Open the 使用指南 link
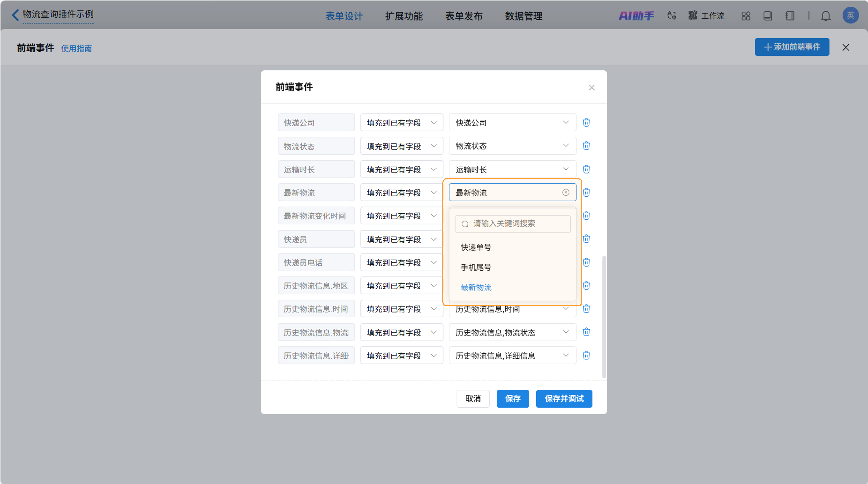 tap(76, 49)
